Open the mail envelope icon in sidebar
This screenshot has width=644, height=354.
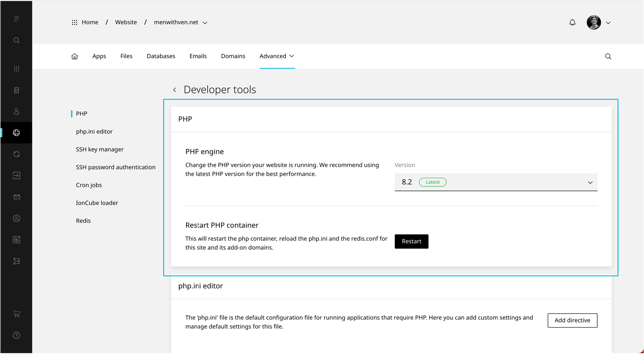click(x=16, y=197)
